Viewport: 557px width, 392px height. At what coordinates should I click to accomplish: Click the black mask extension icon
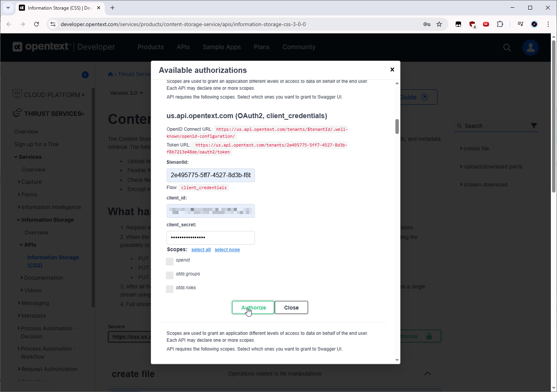[x=458, y=24]
